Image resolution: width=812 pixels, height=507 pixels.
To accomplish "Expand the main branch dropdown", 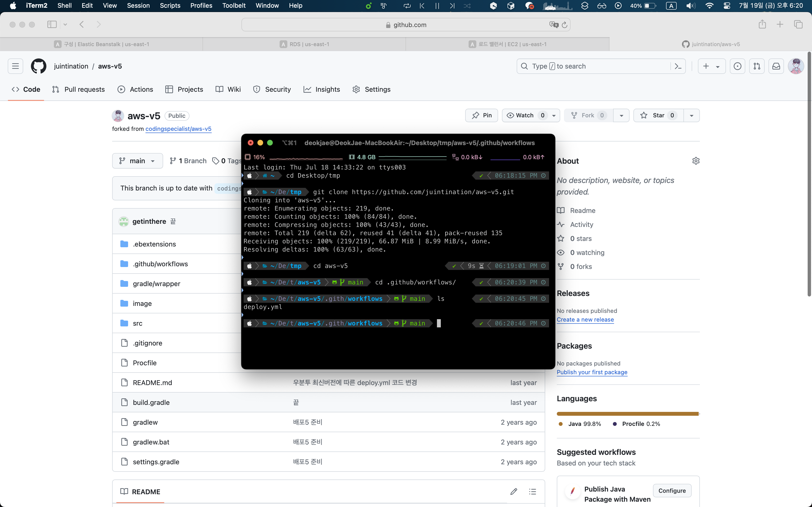I will (137, 161).
